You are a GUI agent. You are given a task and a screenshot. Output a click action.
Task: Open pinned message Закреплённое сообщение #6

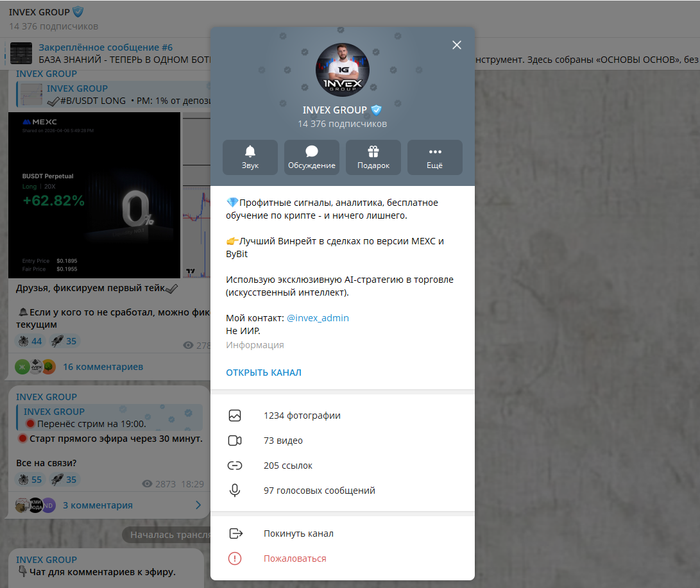[105, 47]
